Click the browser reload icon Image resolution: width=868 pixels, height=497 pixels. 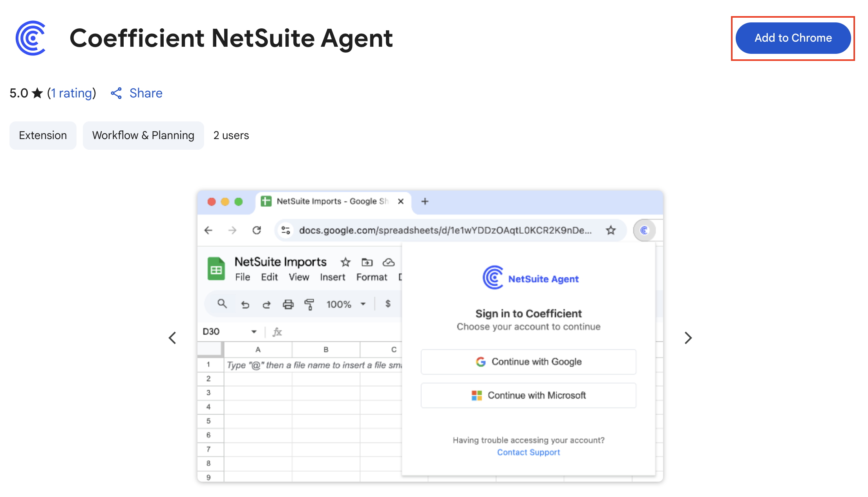257,230
